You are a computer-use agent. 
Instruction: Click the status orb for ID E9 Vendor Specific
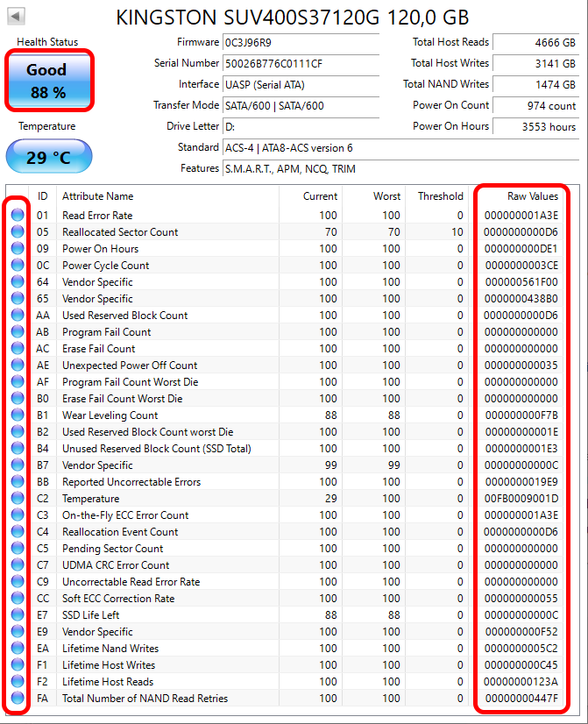18,631
